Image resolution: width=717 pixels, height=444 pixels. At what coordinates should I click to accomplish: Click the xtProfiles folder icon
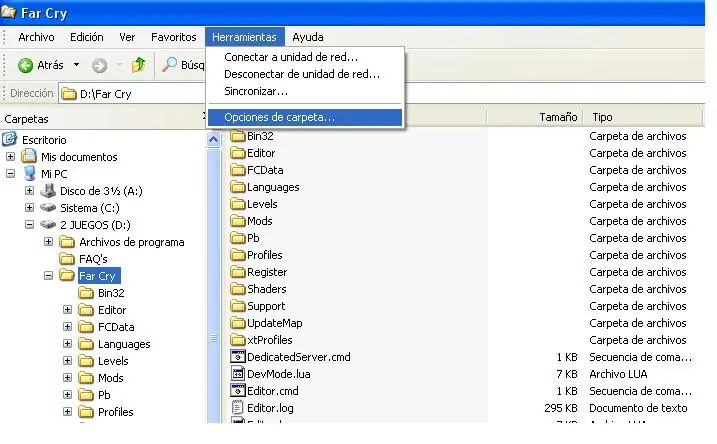(238, 340)
